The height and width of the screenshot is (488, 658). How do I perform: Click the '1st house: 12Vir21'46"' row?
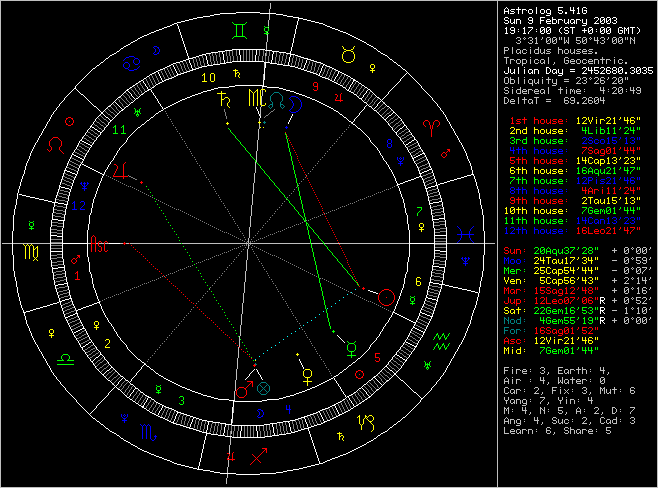tap(575, 121)
